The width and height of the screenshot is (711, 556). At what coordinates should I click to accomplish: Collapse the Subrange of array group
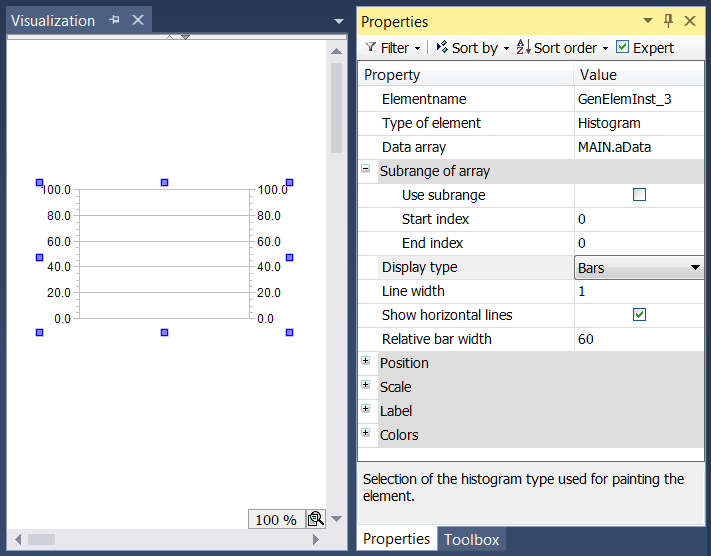[x=365, y=169]
